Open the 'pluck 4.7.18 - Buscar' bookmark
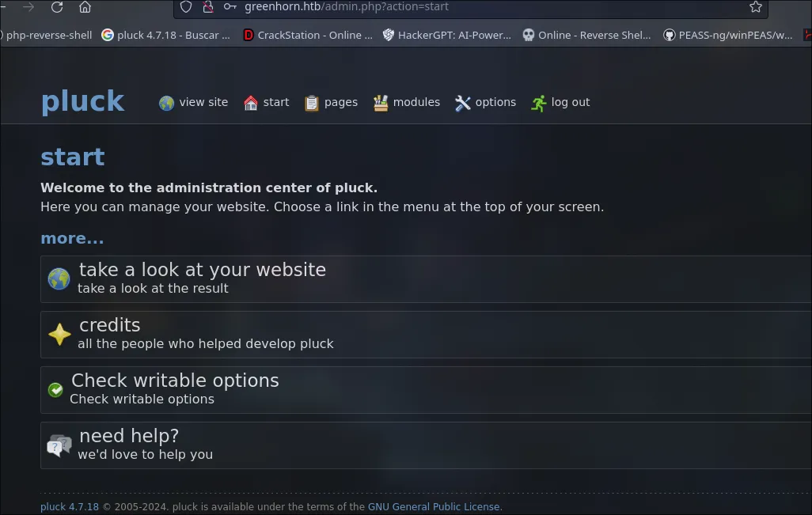812x515 pixels. point(165,35)
